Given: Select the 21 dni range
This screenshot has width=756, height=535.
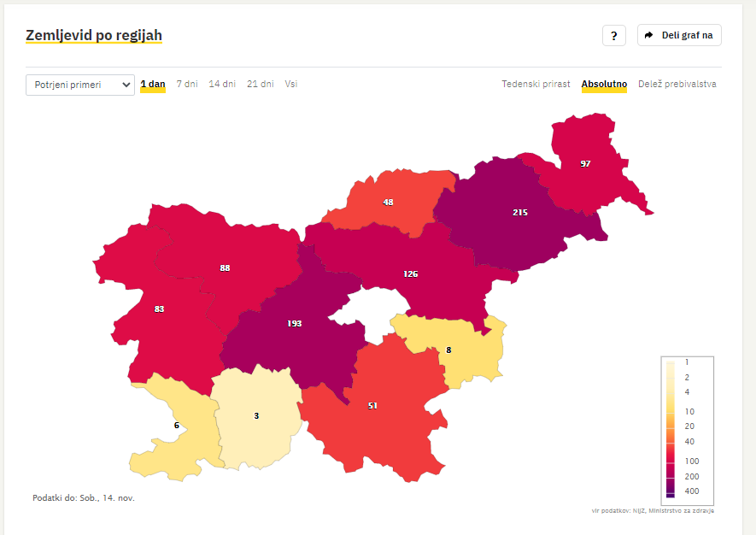Looking at the screenshot, I should [261, 84].
